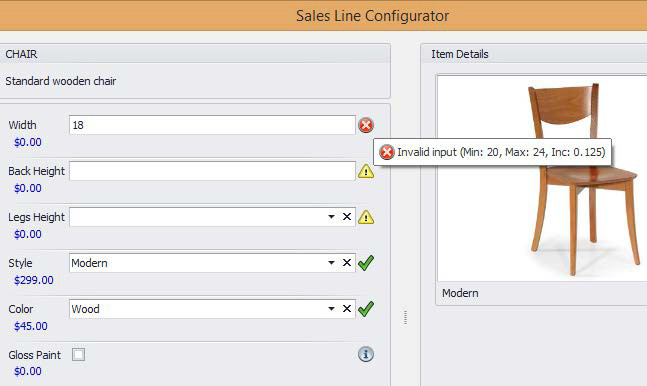Clear the Style value with X
Image resolution: width=647 pixels, height=386 pixels.
click(x=347, y=263)
